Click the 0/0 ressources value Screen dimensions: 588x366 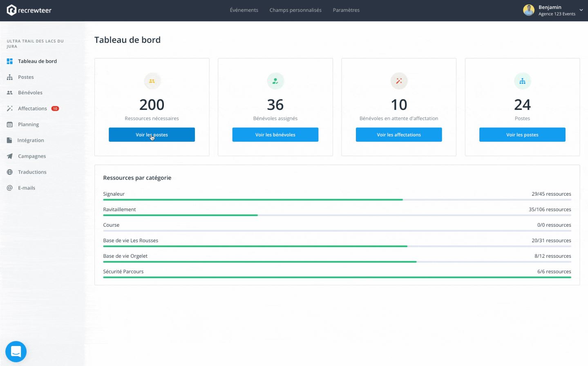[x=554, y=225]
